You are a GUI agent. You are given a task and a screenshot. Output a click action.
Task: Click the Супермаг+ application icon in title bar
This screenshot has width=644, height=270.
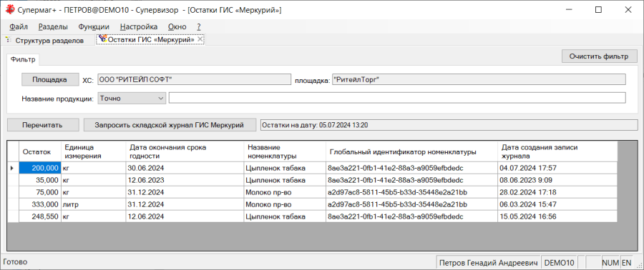coord(9,9)
